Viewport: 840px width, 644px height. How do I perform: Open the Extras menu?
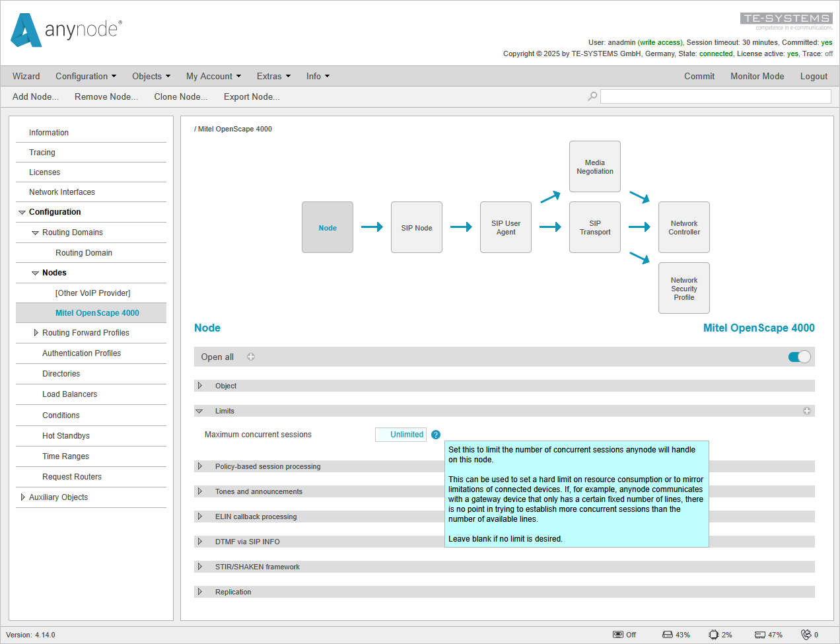[273, 76]
